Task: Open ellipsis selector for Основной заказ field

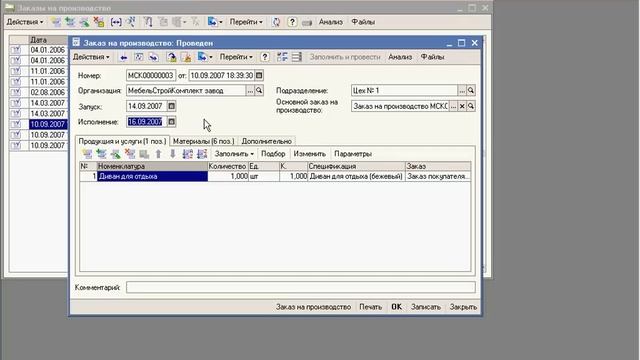Action: coord(453,106)
